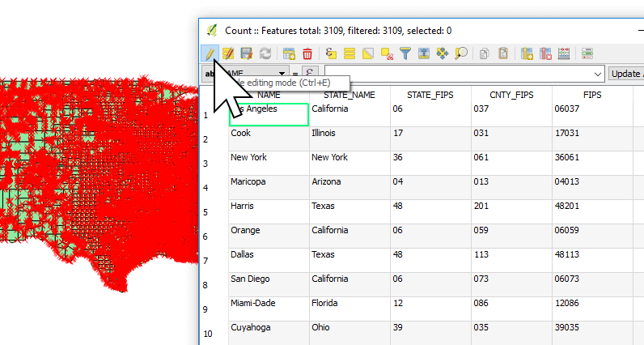Viewport: 644px width, 345px height.
Task: Delete selected features with the trash icon
Action: tap(307, 53)
